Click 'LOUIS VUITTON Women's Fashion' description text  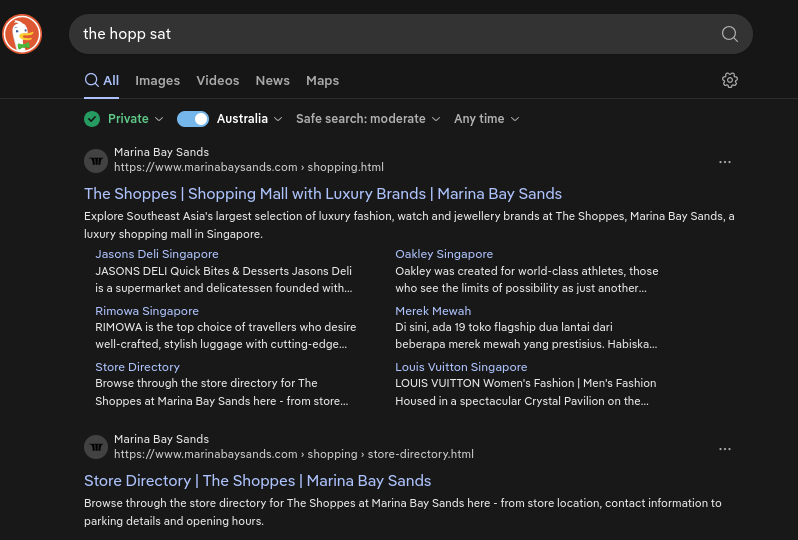coord(526,392)
